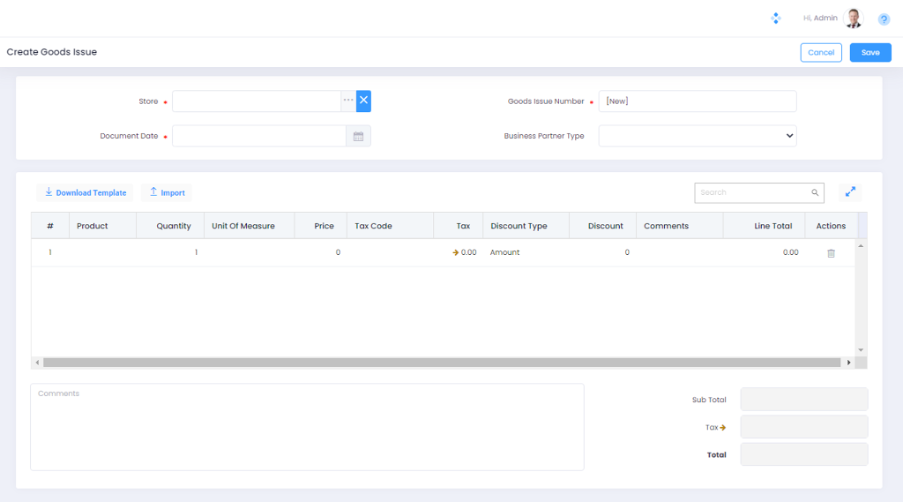Click the Admin user avatar
904x502 pixels.
point(853,18)
